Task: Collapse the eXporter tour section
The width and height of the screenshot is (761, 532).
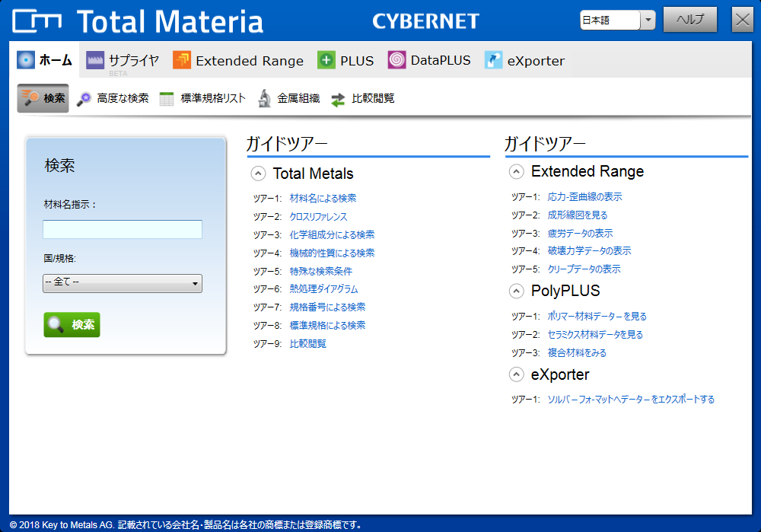Action: (517, 374)
